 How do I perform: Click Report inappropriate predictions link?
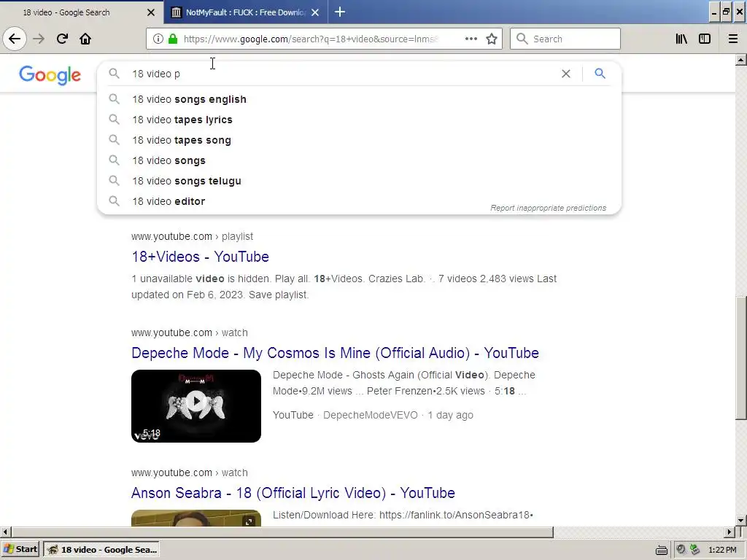pyautogui.click(x=549, y=208)
